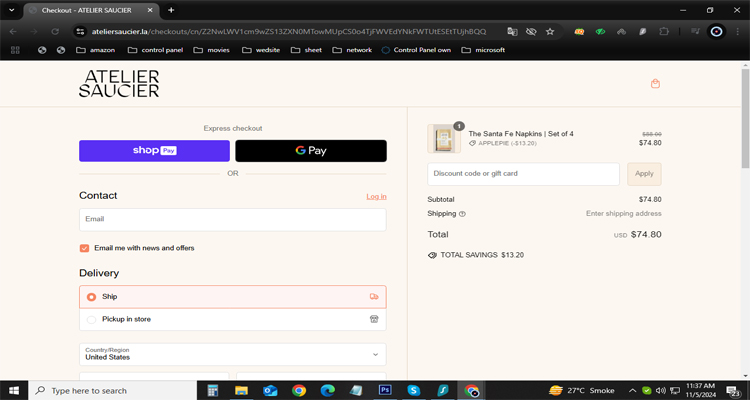Expand the Country/Region dropdown
Image resolution: width=750 pixels, height=400 pixels.
232,354
